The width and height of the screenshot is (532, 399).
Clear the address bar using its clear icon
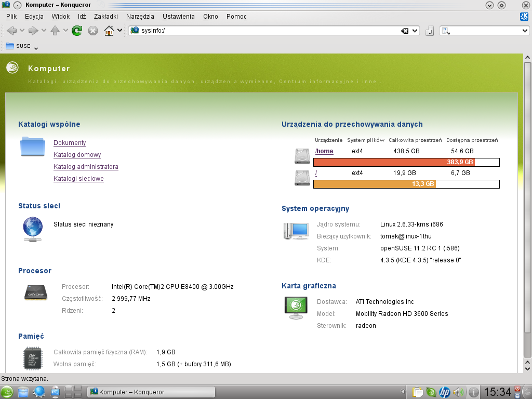pos(405,31)
